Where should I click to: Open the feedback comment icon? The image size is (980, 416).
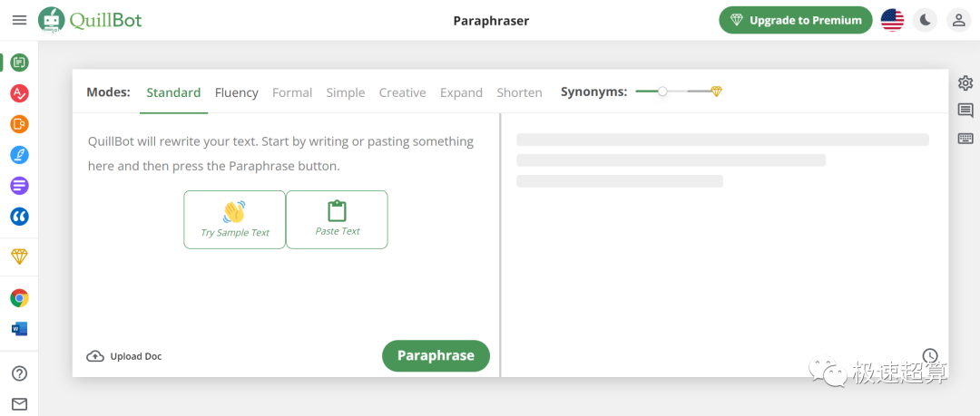pyautogui.click(x=965, y=111)
